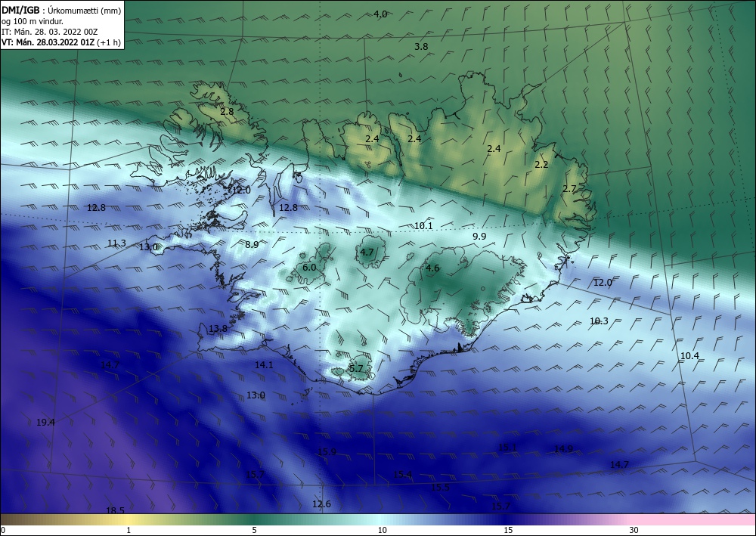Image resolution: width=756 pixels, height=536 pixels.
Task: Click the '5' tick on the color scale
Action: [254, 530]
